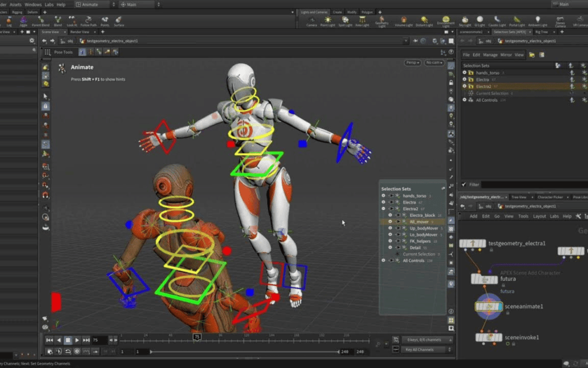The image size is (588, 368).
Task: Open the No cam camera dropdown
Action: pos(434,62)
